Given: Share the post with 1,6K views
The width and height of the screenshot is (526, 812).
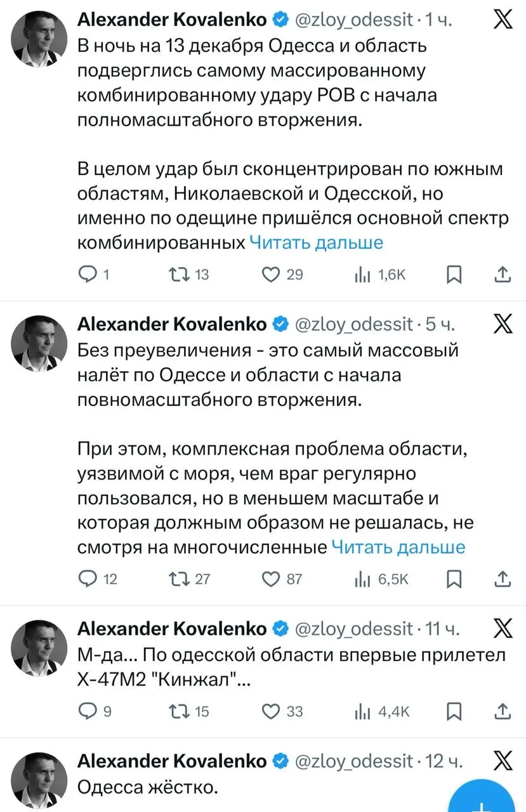Looking at the screenshot, I should coord(501,275).
